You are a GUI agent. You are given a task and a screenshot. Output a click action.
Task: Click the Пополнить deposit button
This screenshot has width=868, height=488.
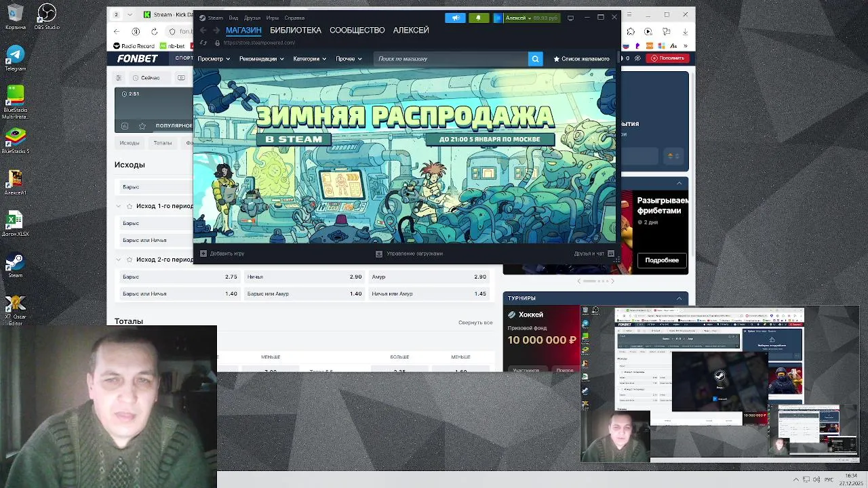668,58
